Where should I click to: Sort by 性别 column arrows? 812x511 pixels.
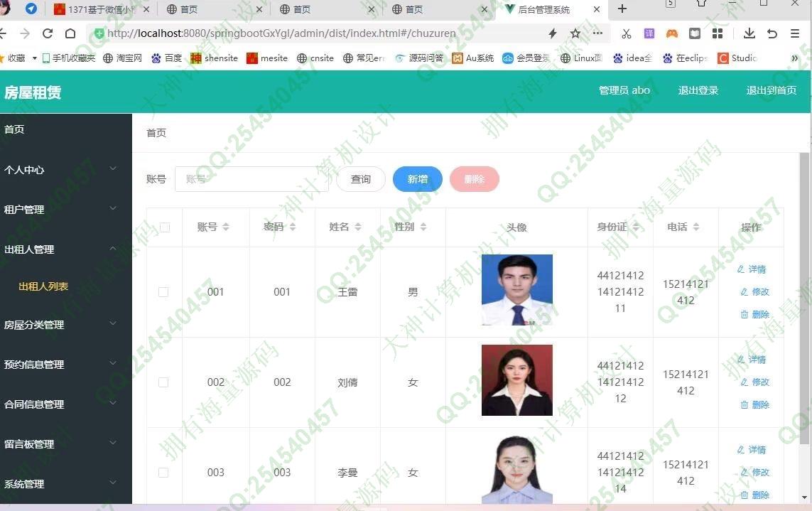pos(423,227)
